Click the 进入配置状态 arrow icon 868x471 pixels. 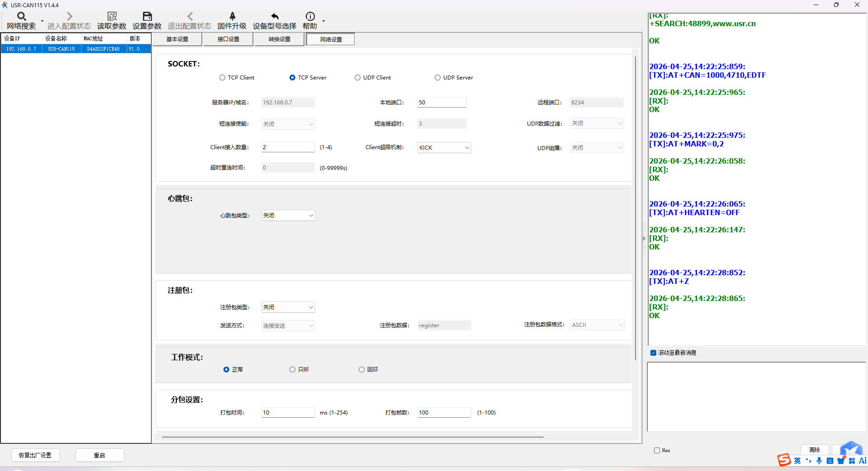[69, 16]
